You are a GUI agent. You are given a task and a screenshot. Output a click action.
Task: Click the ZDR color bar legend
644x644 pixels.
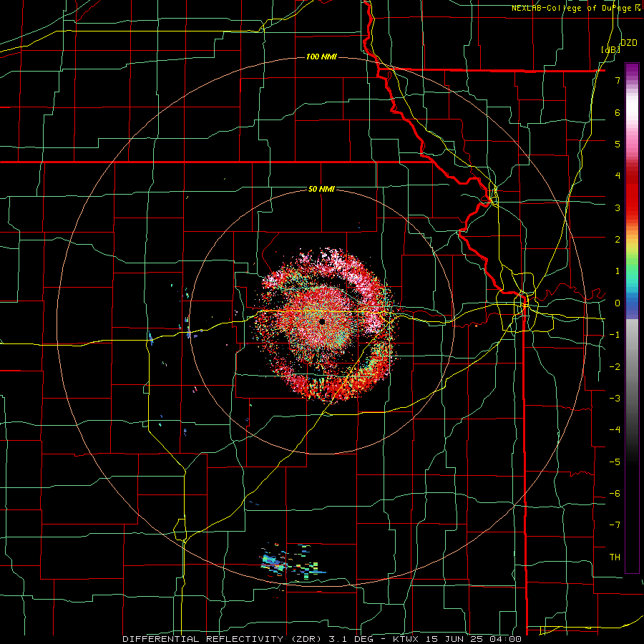632,318
